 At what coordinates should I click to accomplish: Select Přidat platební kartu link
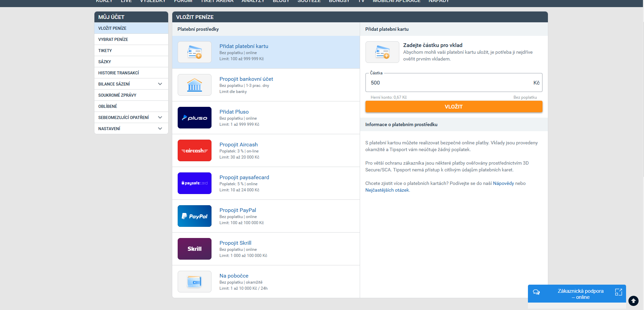[244, 46]
